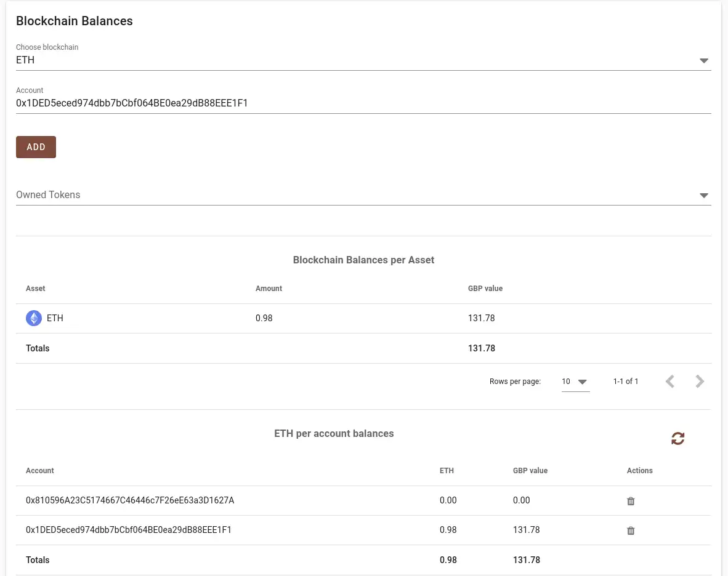Sort asset table by Asset column
Viewport: 728px width, 576px height.
[36, 289]
